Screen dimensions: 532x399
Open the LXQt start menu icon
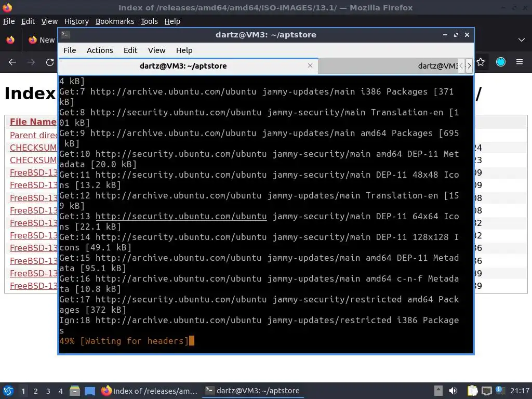click(x=8, y=391)
